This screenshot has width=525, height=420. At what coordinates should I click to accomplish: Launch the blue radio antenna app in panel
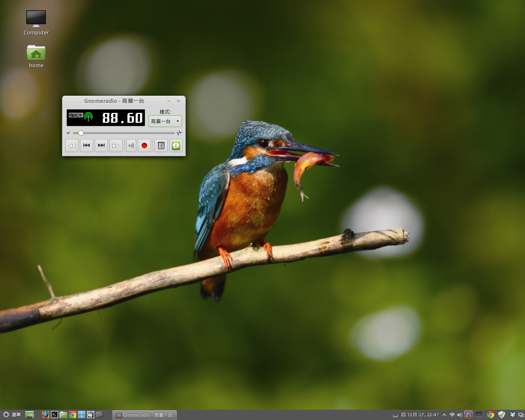82,415
